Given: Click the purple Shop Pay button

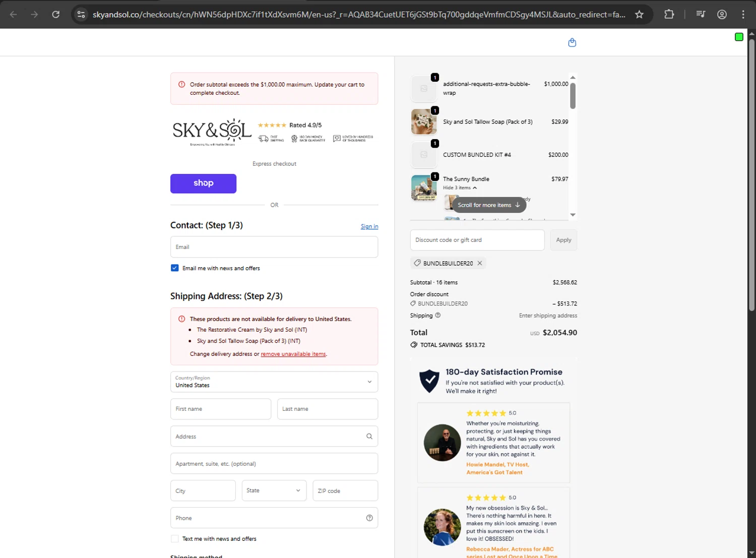Looking at the screenshot, I should pos(203,183).
